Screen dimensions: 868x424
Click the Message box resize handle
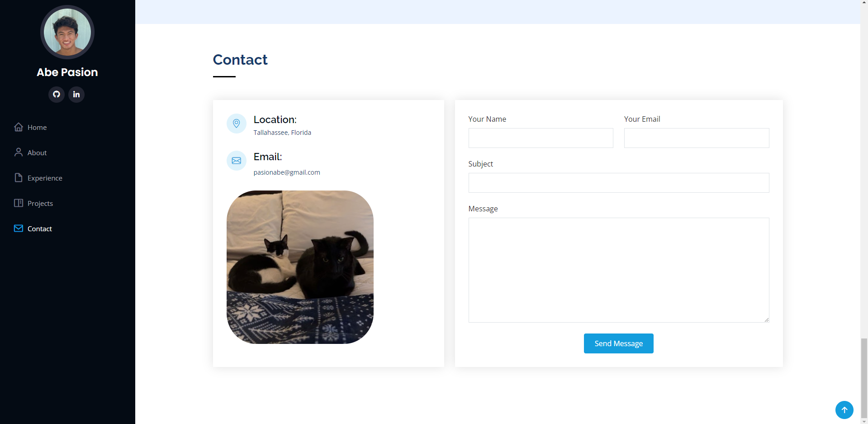click(766, 319)
